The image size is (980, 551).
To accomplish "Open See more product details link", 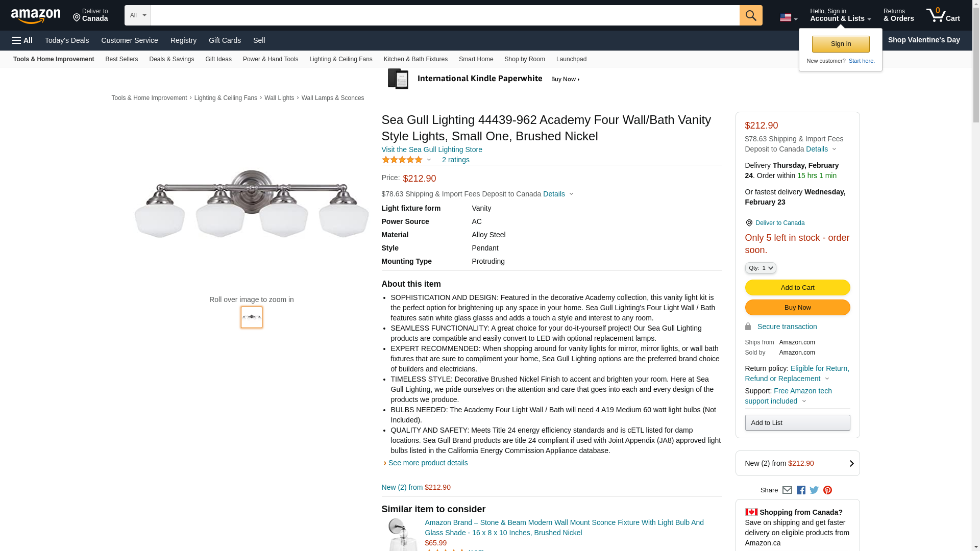I will click(428, 463).
